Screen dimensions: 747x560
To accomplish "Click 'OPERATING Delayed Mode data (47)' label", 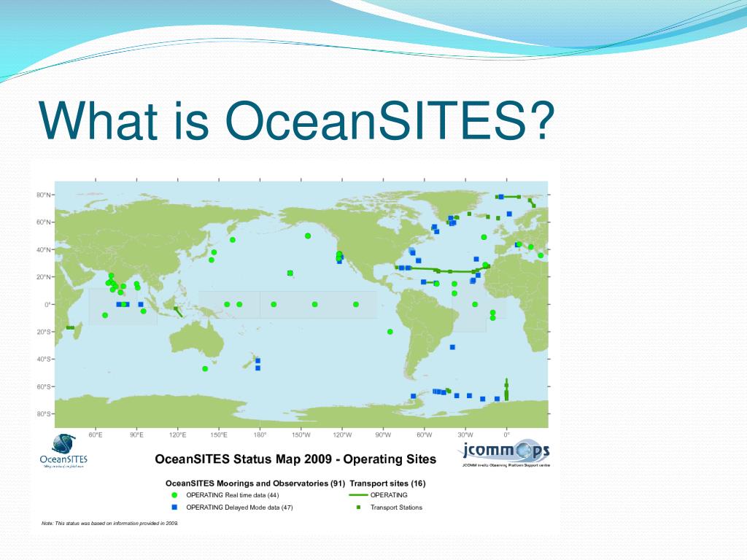I will pyautogui.click(x=239, y=507).
